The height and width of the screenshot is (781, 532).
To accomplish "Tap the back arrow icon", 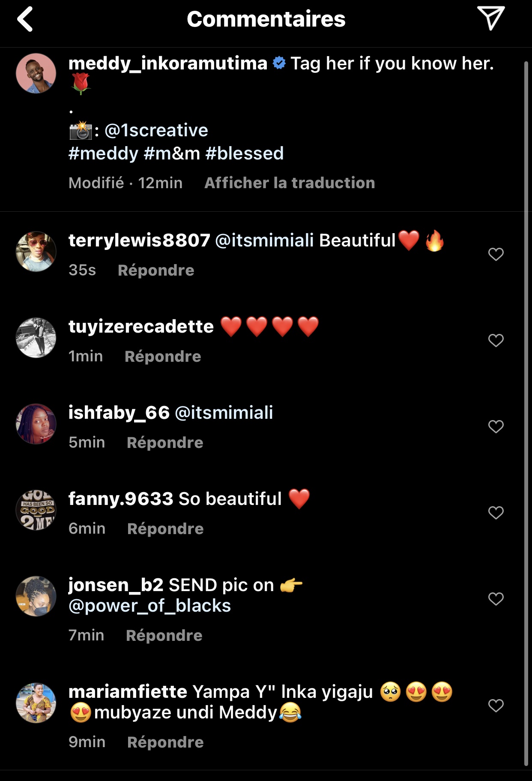I will click(x=25, y=19).
